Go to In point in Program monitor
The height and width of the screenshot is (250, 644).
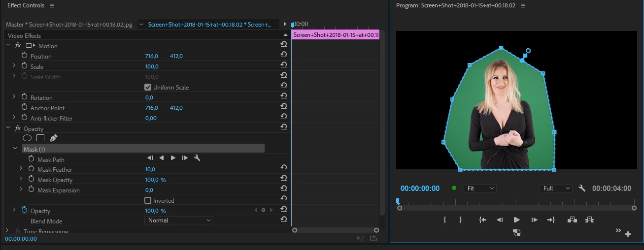(483, 220)
